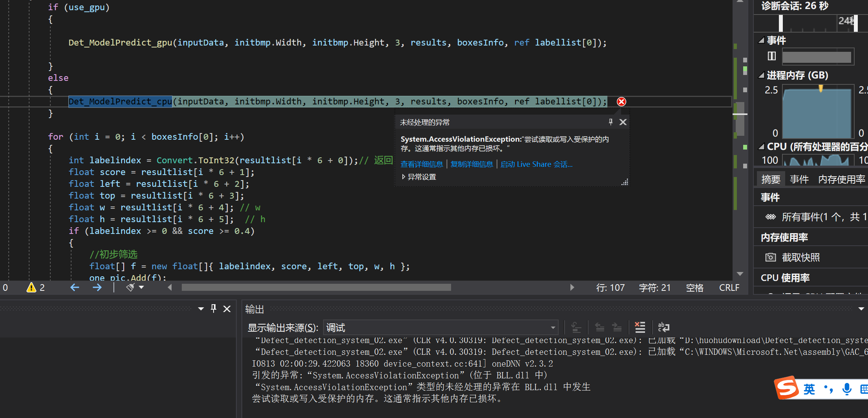Click the process memory graph area
Screen dimensions: 868x418
click(x=818, y=111)
